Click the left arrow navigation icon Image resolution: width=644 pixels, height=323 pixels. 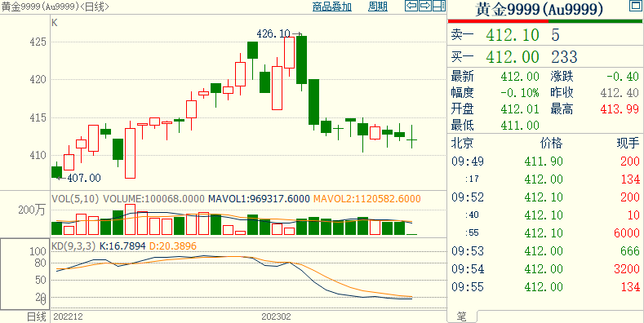pyautogui.click(x=411, y=6)
